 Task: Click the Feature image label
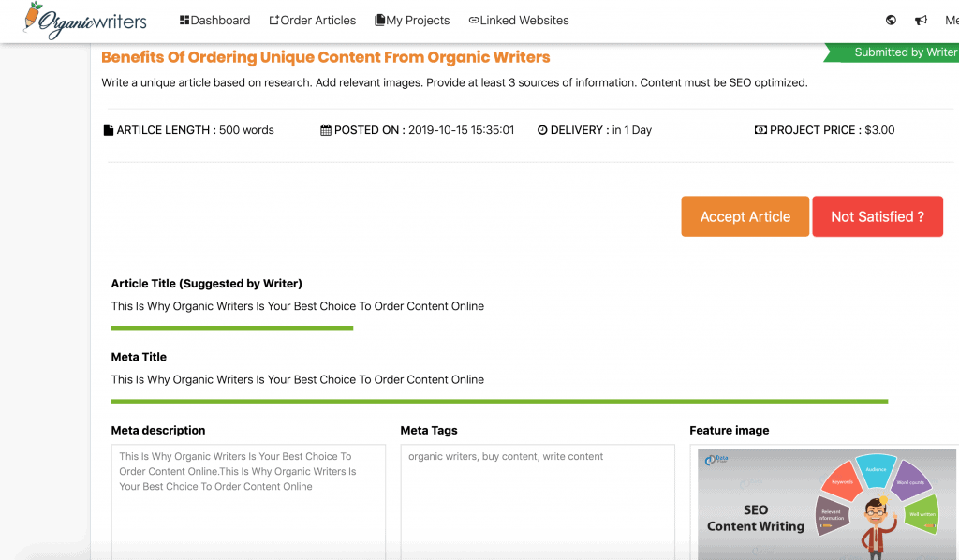[729, 431]
